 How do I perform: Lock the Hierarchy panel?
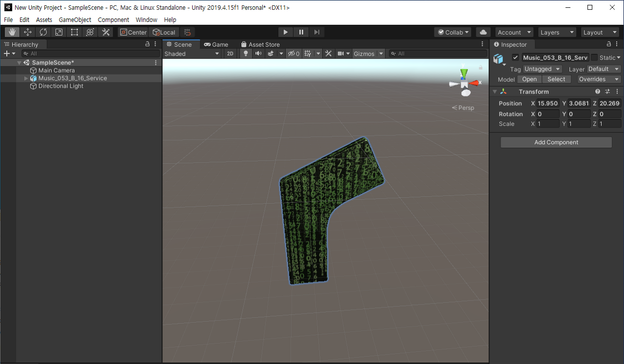pyautogui.click(x=148, y=44)
